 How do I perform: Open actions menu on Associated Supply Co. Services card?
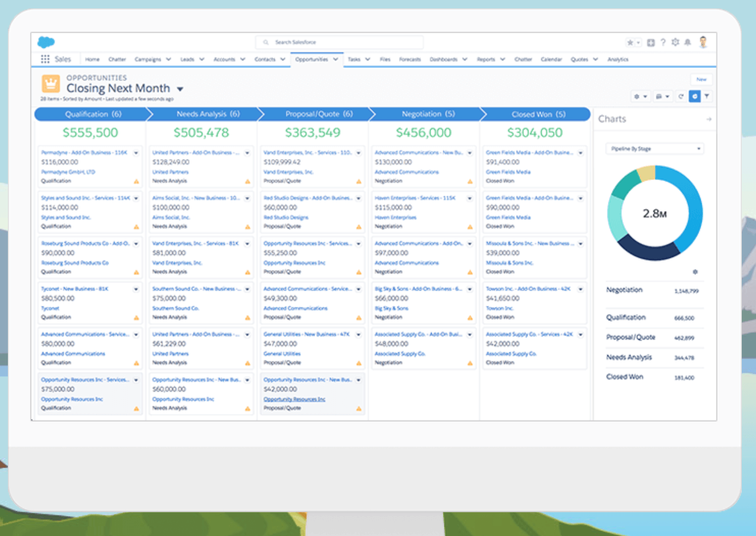580,334
